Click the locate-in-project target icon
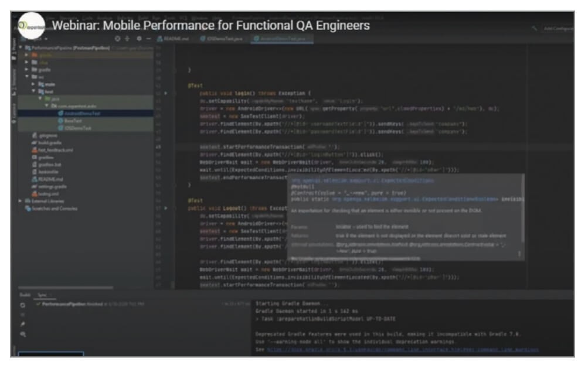Screen dimensions: 588x372 pos(117,39)
